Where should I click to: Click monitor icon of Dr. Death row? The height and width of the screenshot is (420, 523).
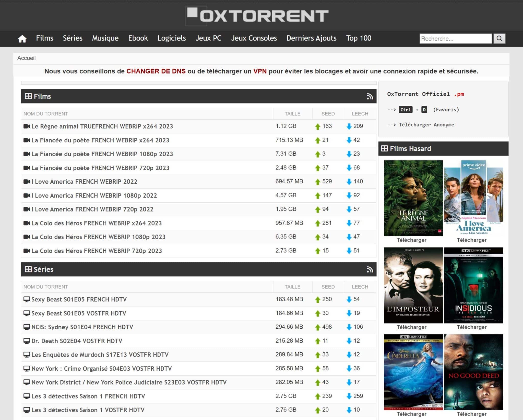click(x=27, y=341)
